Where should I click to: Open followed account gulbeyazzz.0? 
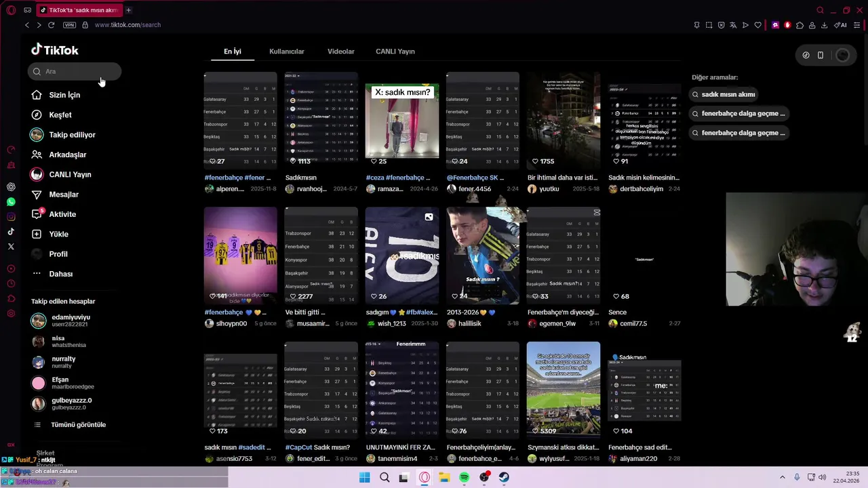click(x=62, y=403)
